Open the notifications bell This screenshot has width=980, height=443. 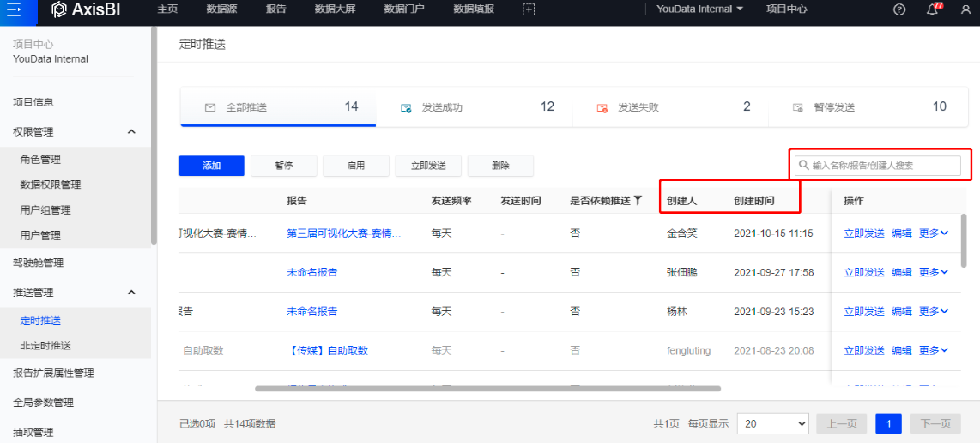pyautogui.click(x=933, y=9)
